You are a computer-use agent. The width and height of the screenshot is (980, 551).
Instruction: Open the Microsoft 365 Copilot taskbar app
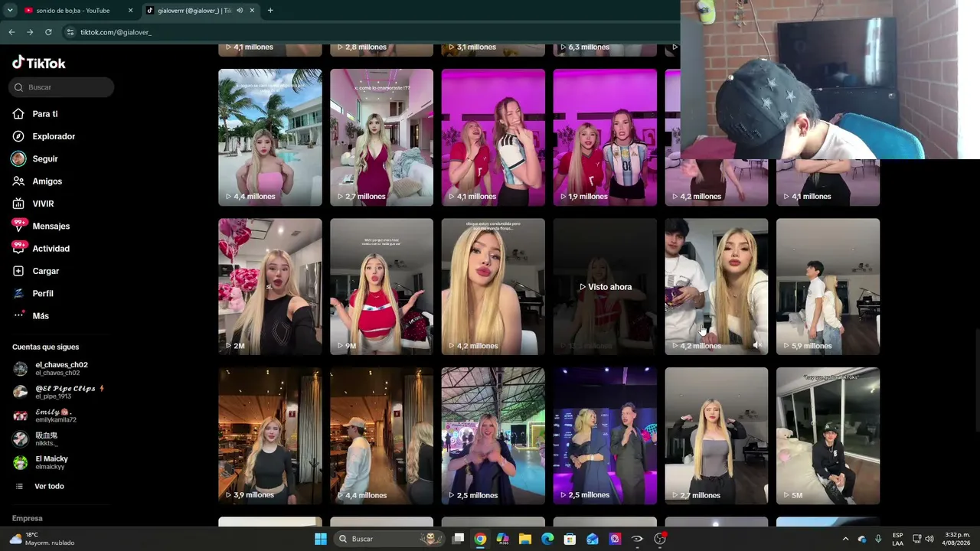pos(502,539)
